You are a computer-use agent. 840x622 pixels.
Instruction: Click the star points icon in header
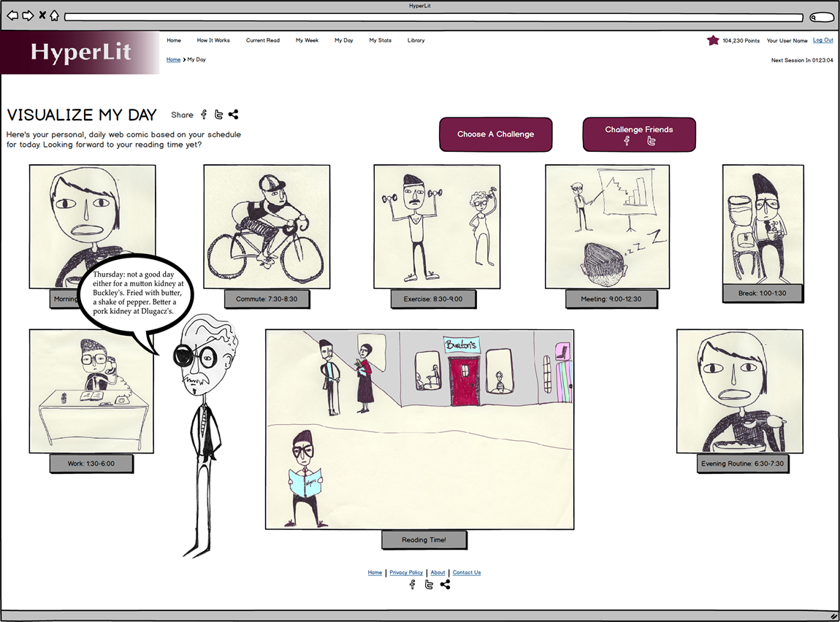pyautogui.click(x=713, y=41)
